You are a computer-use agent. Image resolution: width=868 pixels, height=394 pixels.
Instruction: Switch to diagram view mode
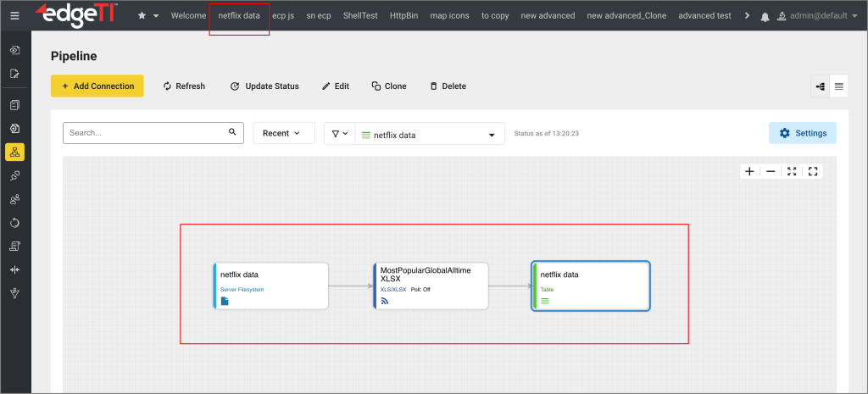[x=820, y=86]
